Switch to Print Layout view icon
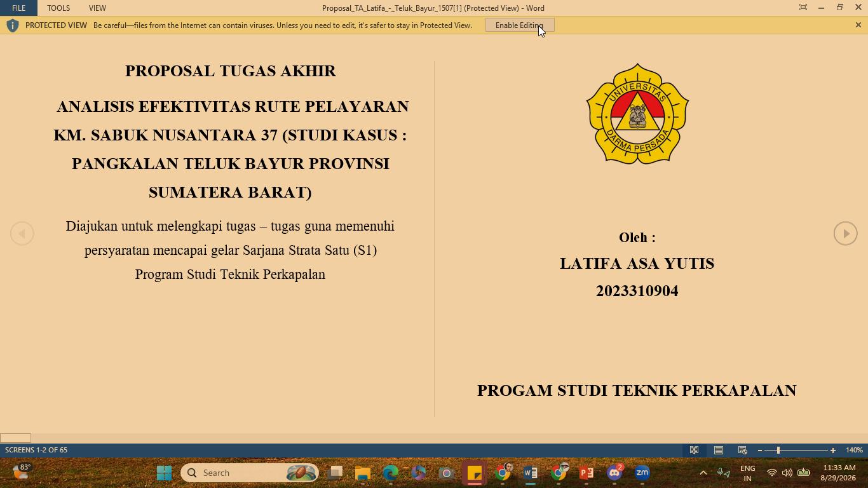Image resolution: width=868 pixels, height=488 pixels. point(719,450)
